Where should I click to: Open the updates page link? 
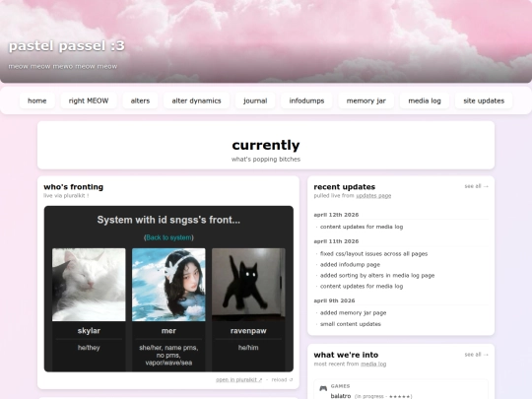coord(373,196)
